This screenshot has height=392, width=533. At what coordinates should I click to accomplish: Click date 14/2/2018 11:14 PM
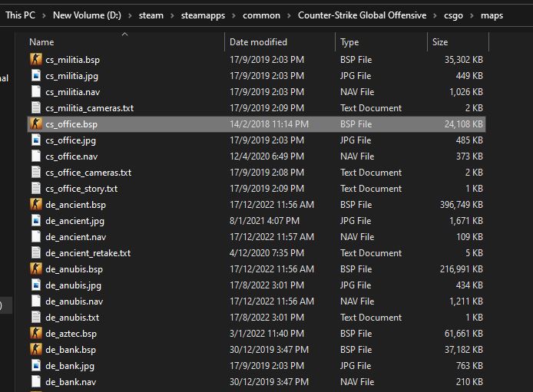coord(270,124)
